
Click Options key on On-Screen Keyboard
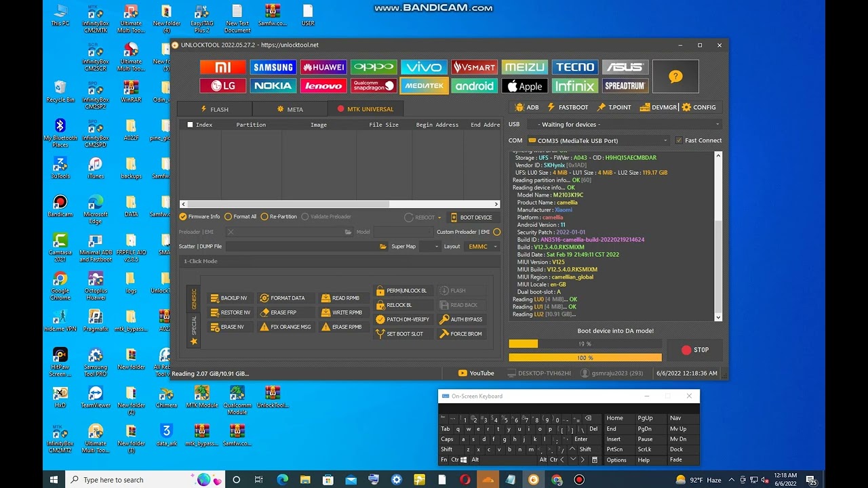click(616, 460)
